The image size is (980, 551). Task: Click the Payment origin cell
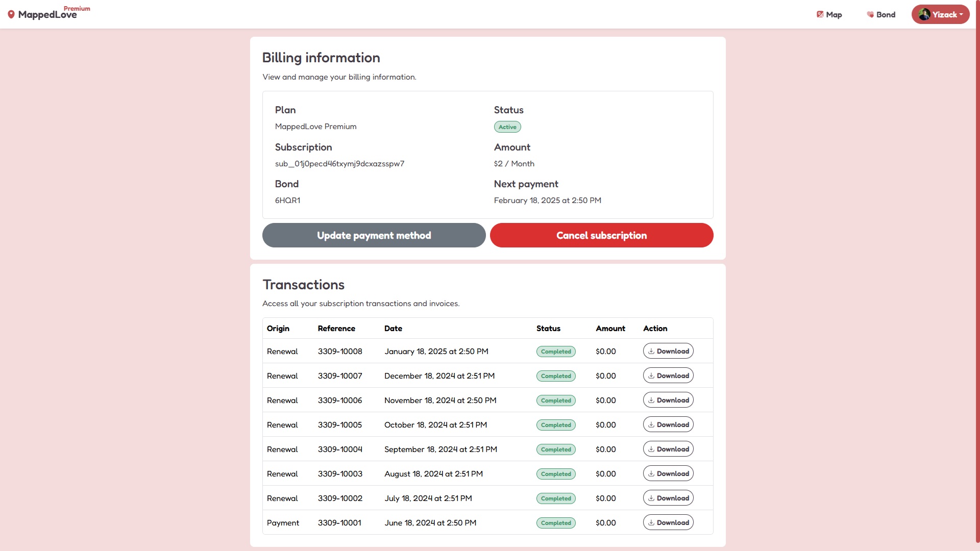pos(283,523)
